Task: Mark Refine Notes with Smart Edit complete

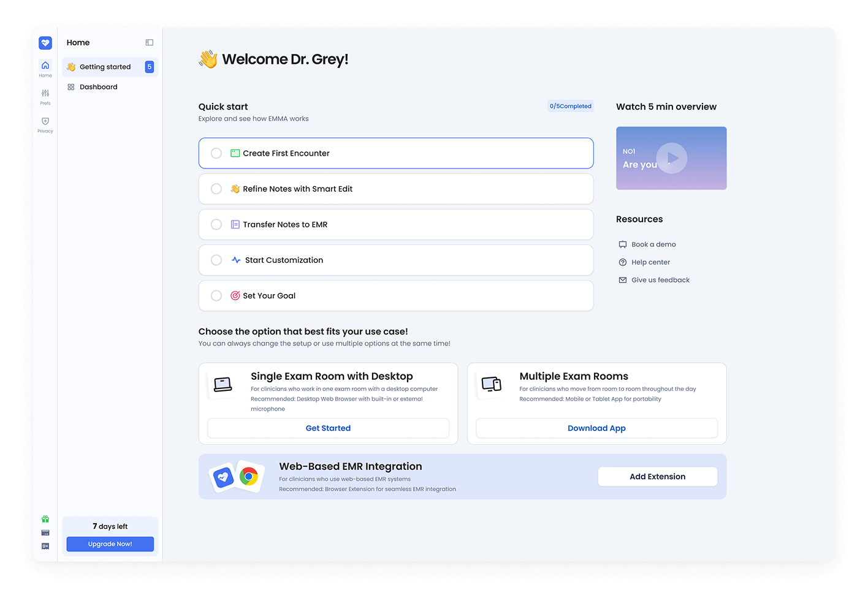Action: 216,189
